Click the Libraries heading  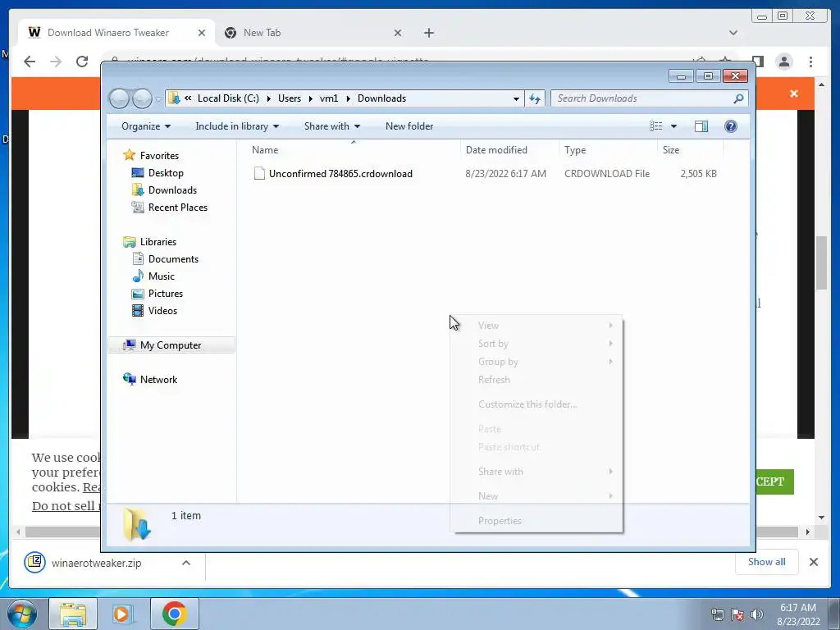[x=158, y=242]
